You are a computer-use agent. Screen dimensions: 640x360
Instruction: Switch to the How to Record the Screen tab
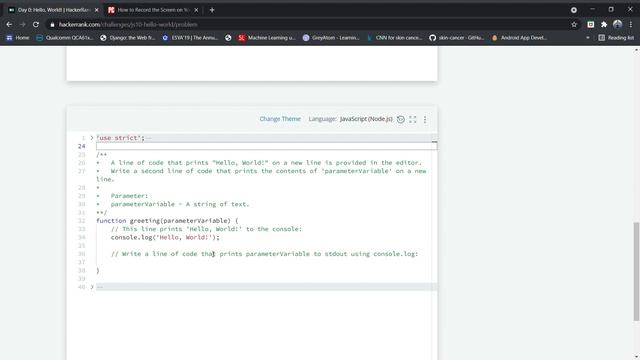tap(153, 10)
